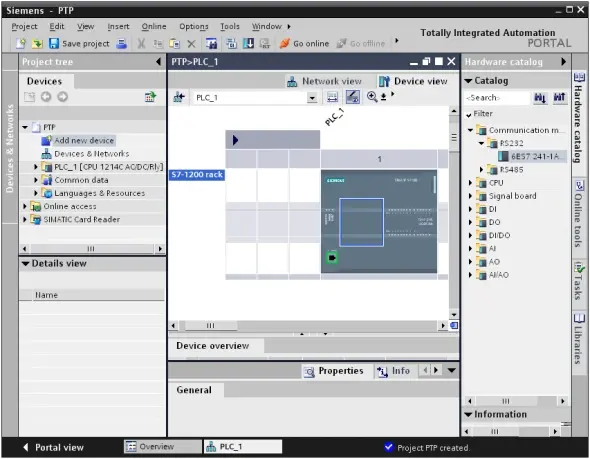Click the Cut scissors toolbar icon

coord(141,44)
